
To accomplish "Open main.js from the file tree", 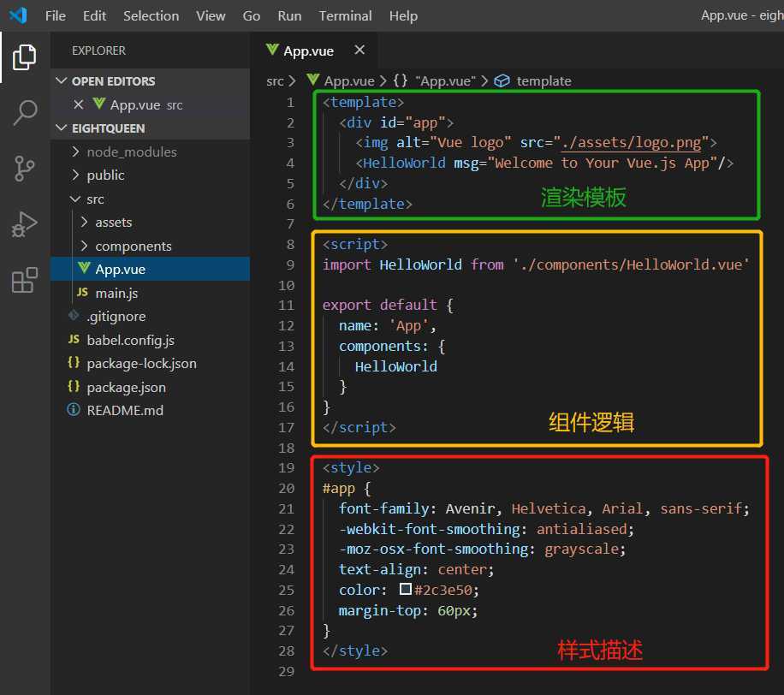I will [x=150, y=293].
